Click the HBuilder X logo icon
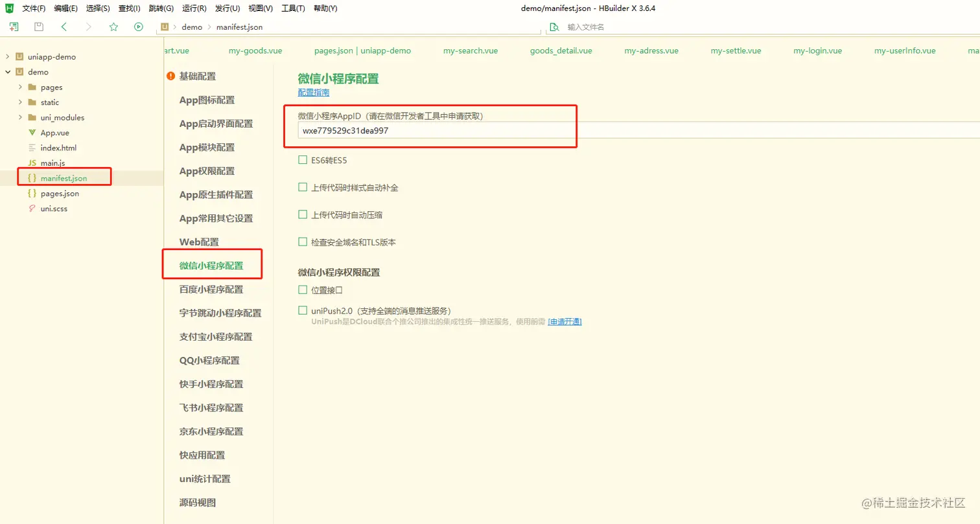Viewport: 980px width, 524px height. pyautogui.click(x=9, y=8)
